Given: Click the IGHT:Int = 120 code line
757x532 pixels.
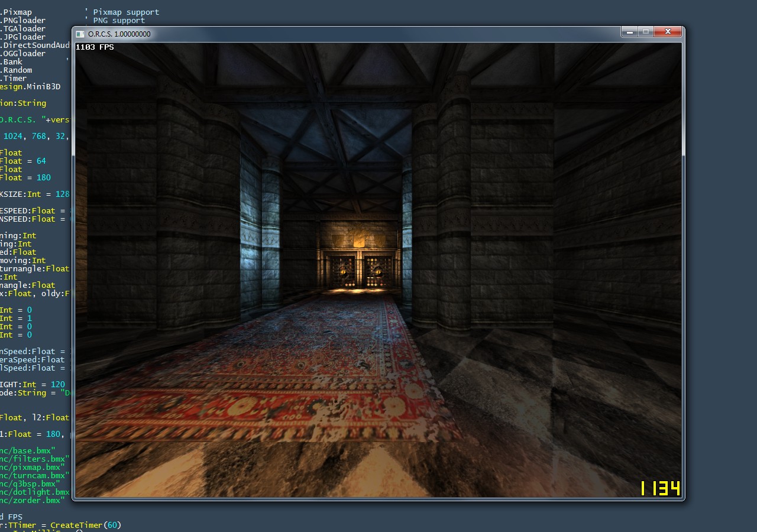Looking at the screenshot, I should point(32,384).
